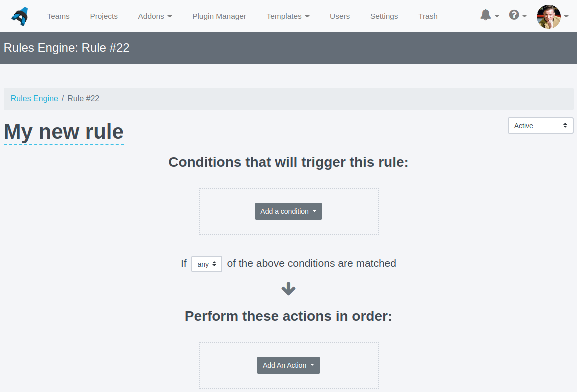The width and height of the screenshot is (577, 392).
Task: Click the user avatar picture
Action: pos(548,16)
